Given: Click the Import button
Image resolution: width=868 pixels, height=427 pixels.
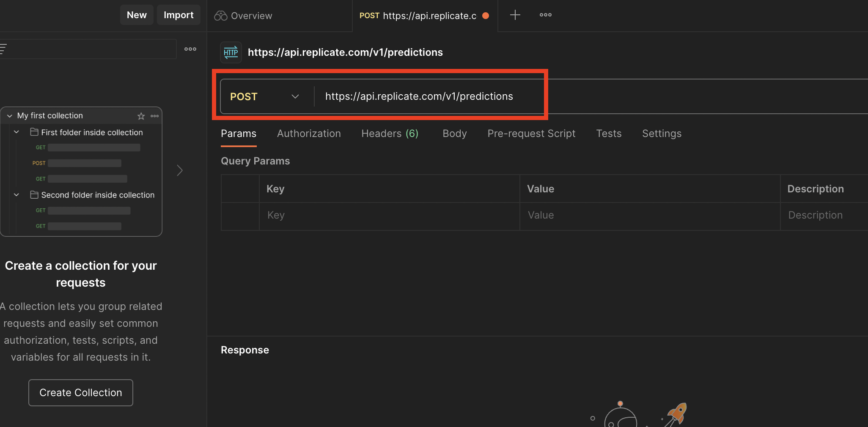Looking at the screenshot, I should pos(179,15).
